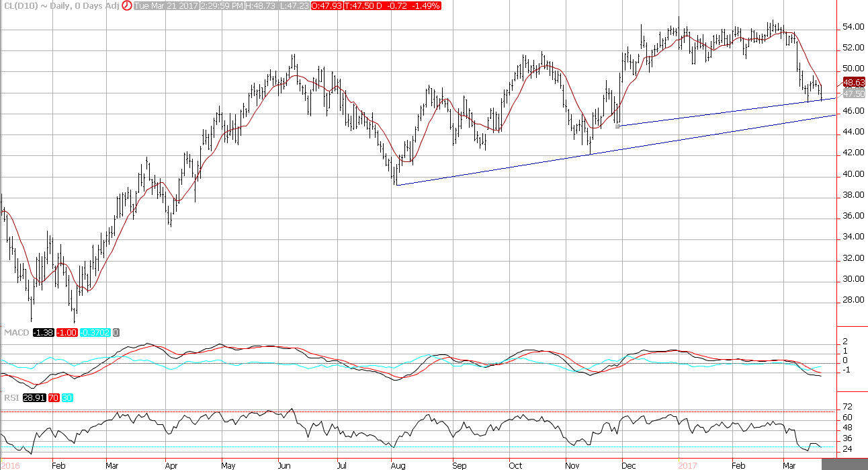Image resolution: width=868 pixels, height=470 pixels.
Task: Click the Tue Mar 21 2017 date box
Action: click(x=161, y=5)
